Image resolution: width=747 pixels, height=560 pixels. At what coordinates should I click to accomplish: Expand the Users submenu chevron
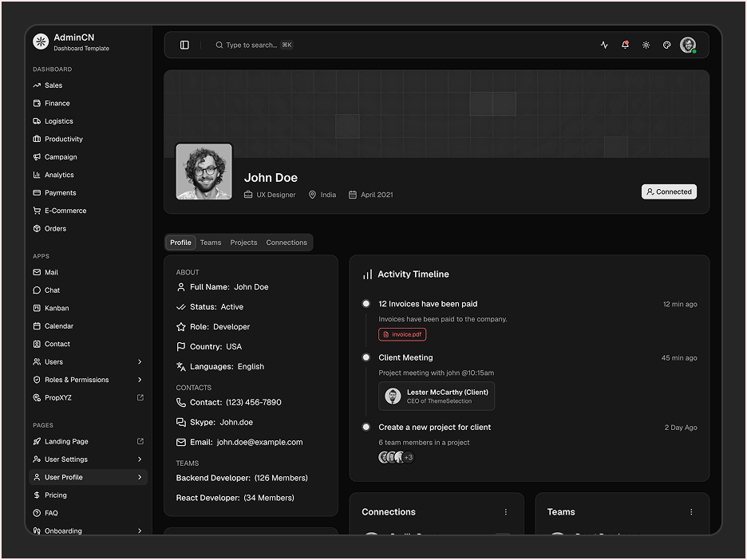[140, 362]
